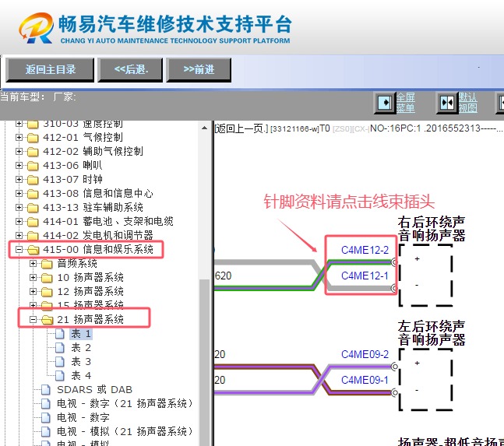
Task: Click the 表 3 document icon
Action: click(60, 362)
